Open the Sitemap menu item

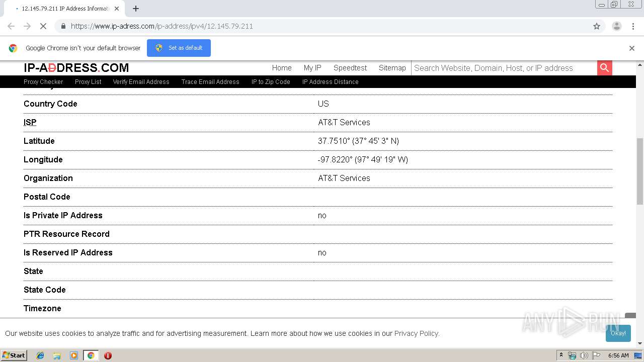[392, 68]
